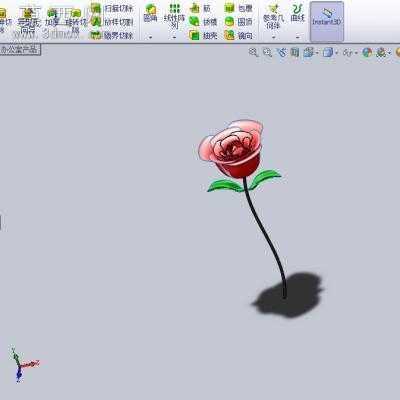The image size is (400, 400).
Task: Select the red rose blossom model
Action: coord(232,149)
